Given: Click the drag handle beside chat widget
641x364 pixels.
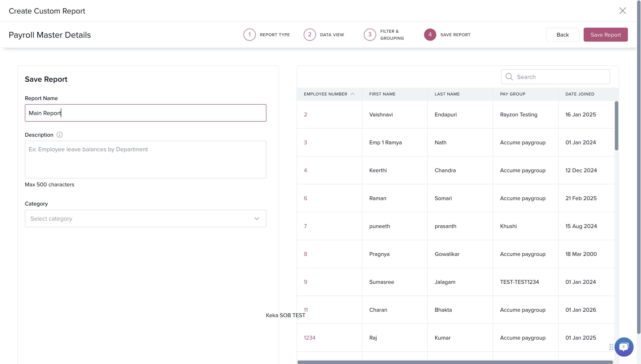Looking at the screenshot, I should tap(611, 347).
